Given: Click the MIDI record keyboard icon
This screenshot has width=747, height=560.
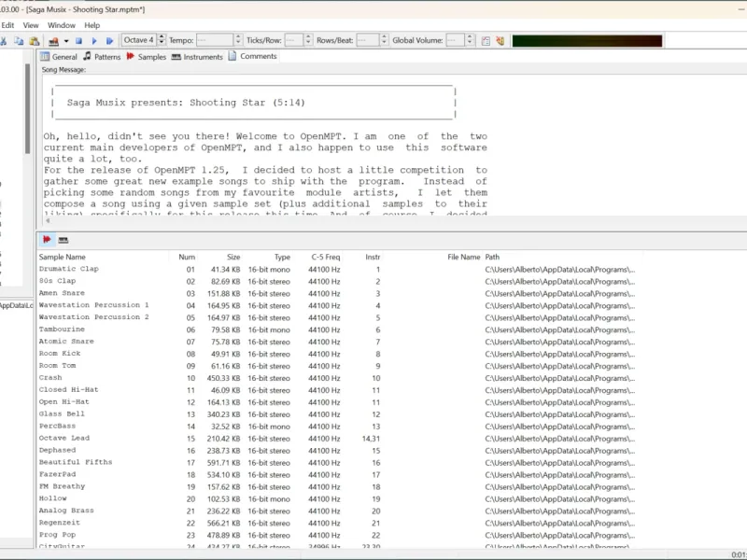Looking at the screenshot, I should click(x=53, y=41).
